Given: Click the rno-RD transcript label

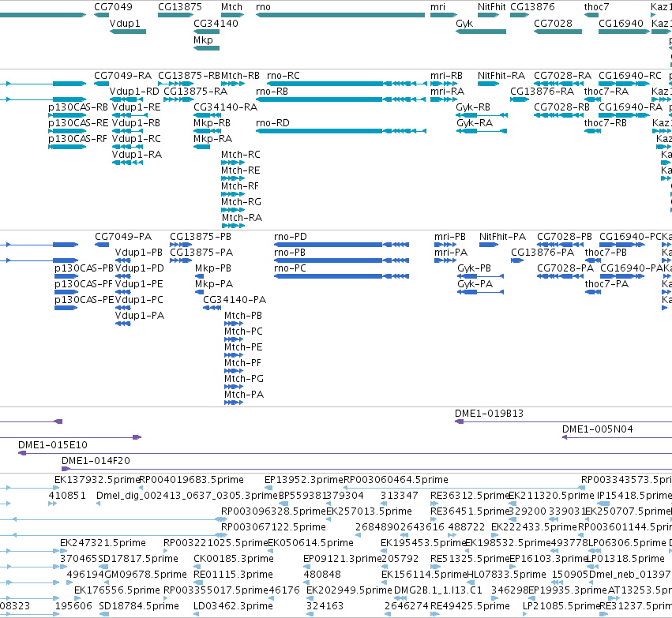Looking at the screenshot, I should [272, 123].
